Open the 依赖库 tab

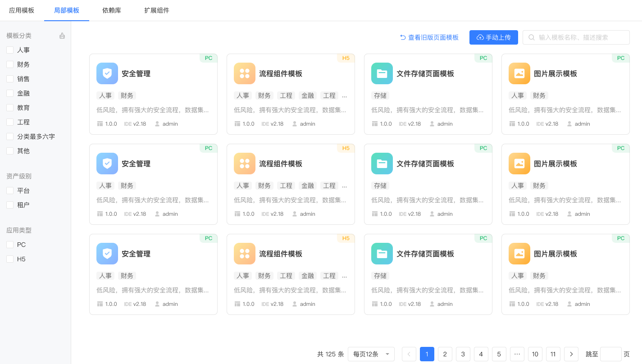point(112,10)
